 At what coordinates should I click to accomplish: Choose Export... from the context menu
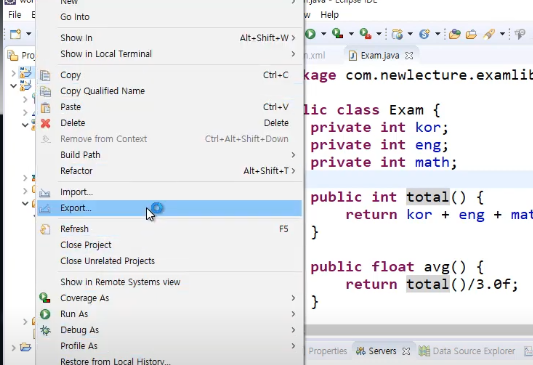click(x=169, y=208)
